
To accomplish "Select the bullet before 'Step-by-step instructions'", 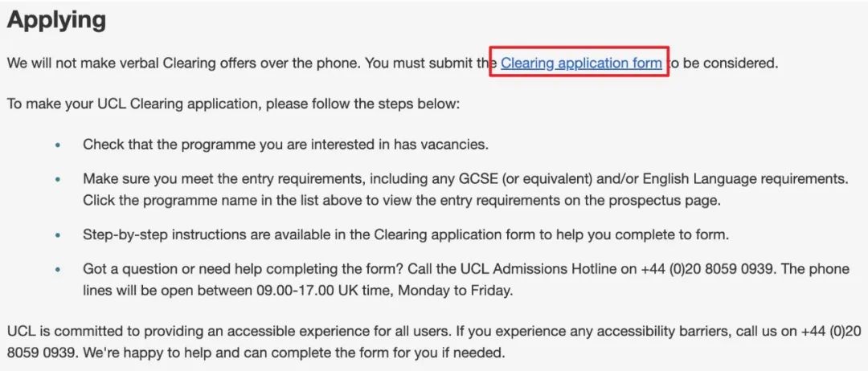I will click(59, 235).
